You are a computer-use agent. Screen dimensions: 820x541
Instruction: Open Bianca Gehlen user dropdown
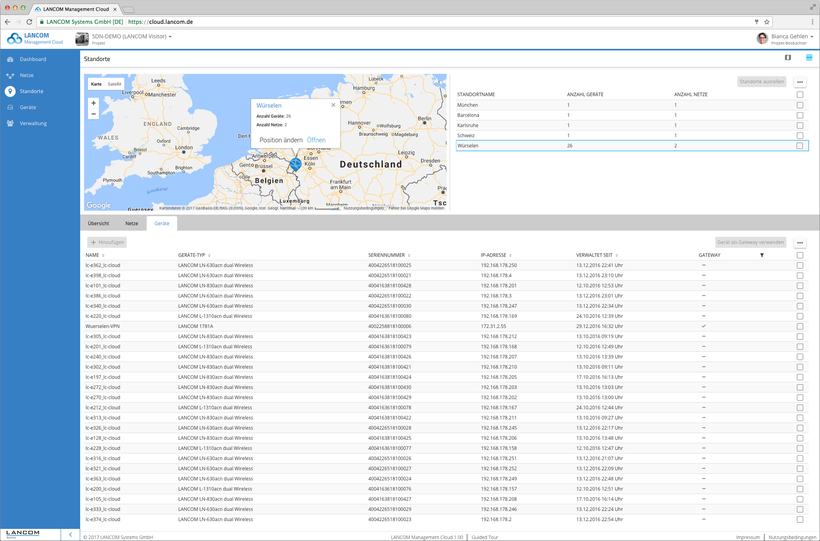click(792, 37)
